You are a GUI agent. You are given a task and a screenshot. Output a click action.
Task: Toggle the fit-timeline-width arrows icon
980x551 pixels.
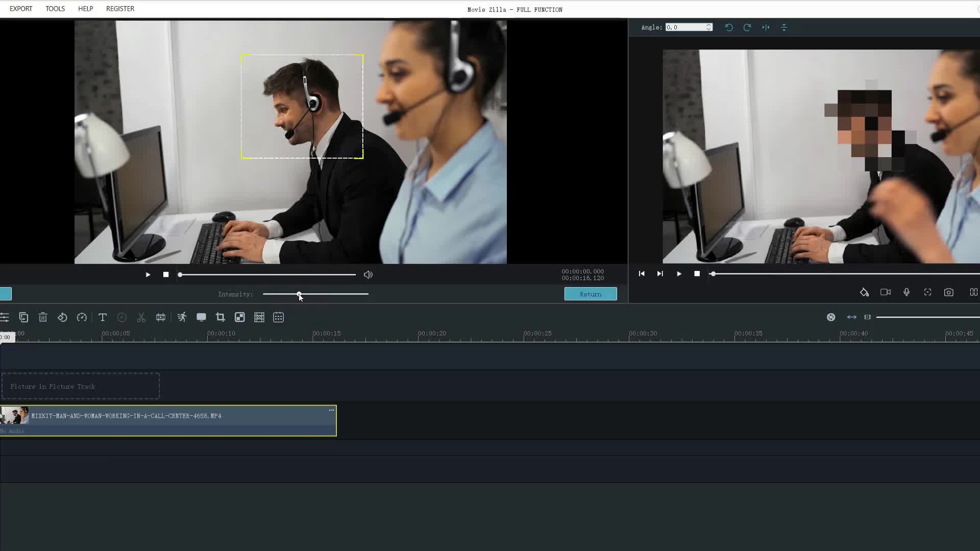(x=852, y=317)
